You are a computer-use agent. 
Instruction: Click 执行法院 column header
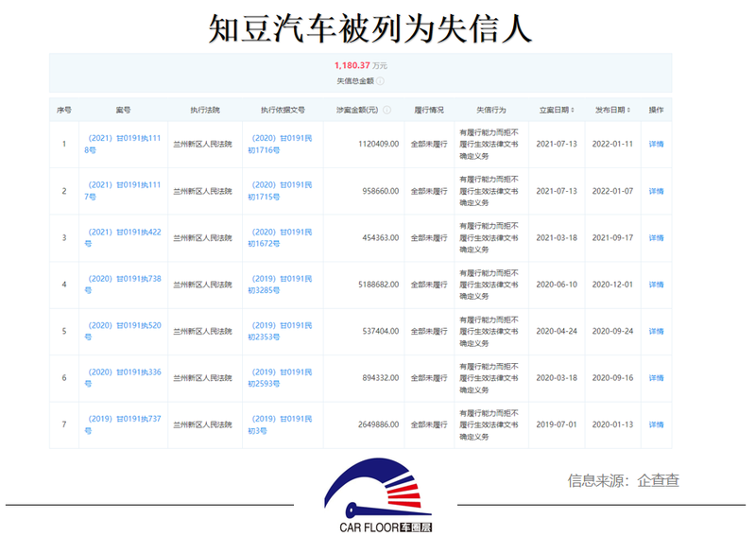tap(205, 110)
